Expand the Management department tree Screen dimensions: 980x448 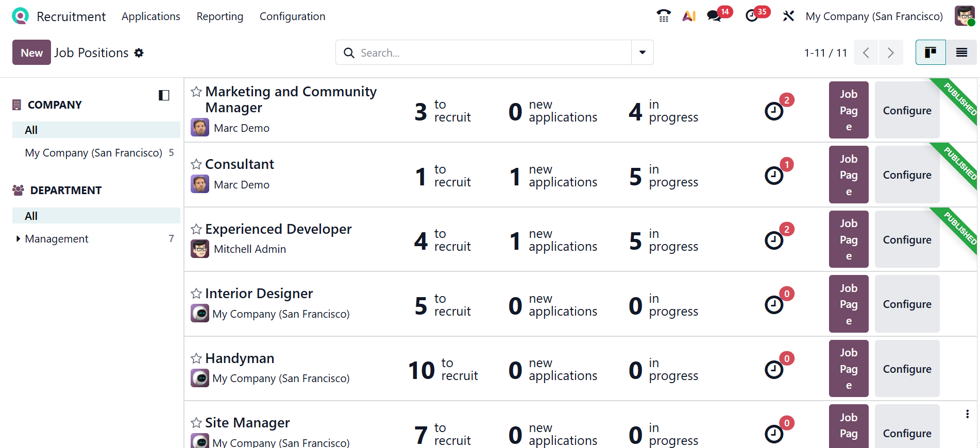(x=19, y=239)
